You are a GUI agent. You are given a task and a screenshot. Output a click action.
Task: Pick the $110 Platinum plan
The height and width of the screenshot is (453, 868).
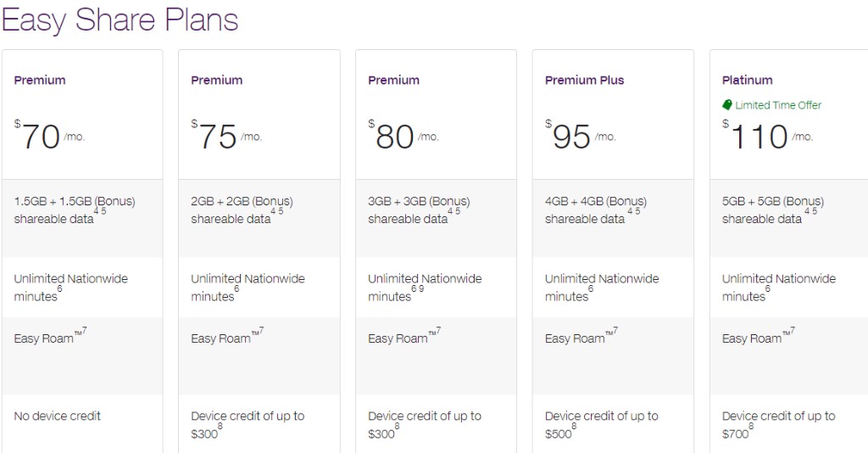click(x=789, y=251)
